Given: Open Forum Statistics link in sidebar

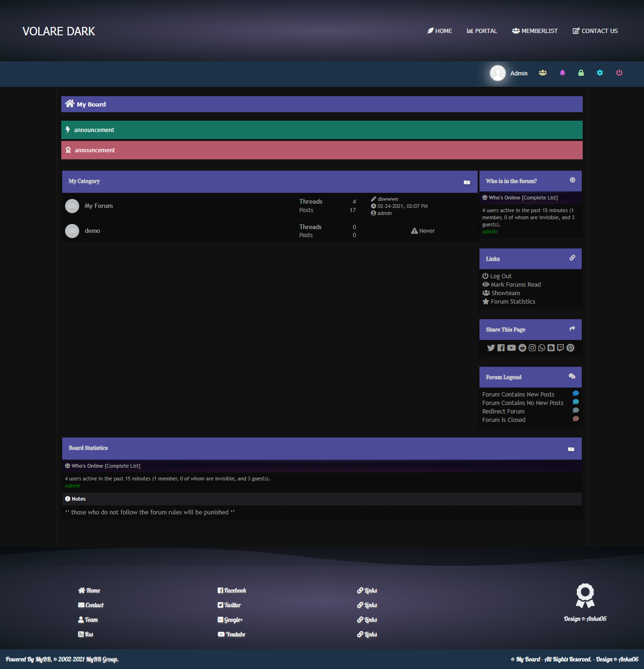Looking at the screenshot, I should tap(512, 302).
